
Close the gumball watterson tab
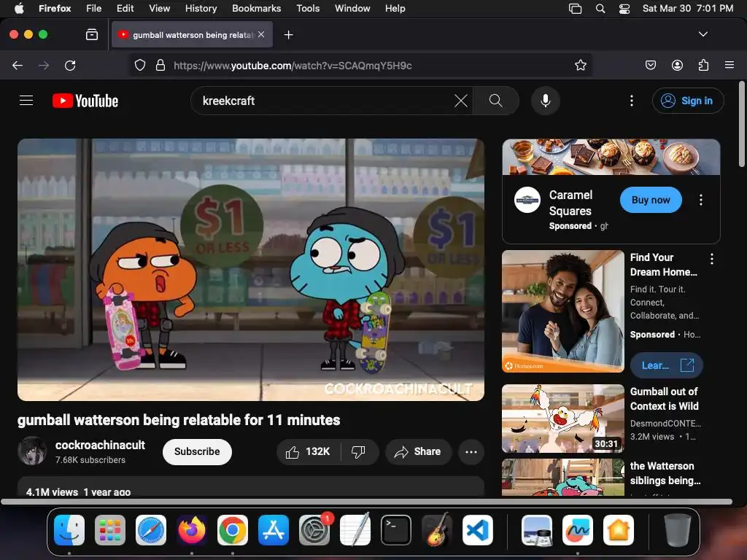(x=261, y=34)
